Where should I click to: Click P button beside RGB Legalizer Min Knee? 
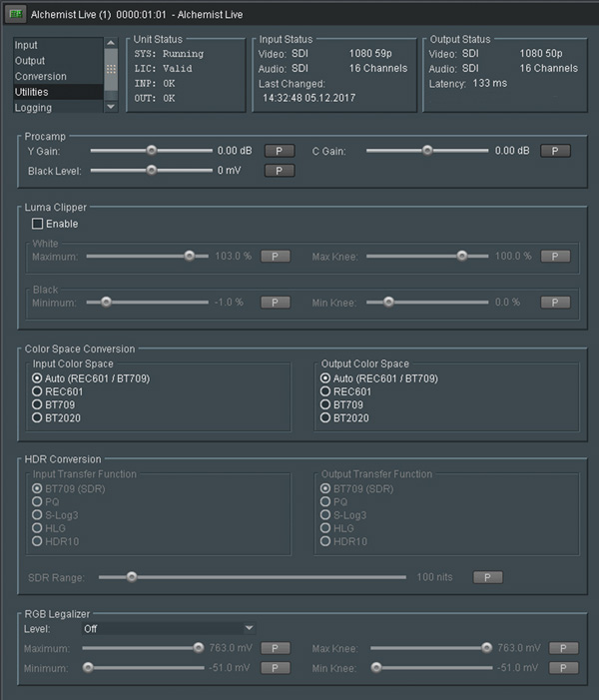coord(564,668)
